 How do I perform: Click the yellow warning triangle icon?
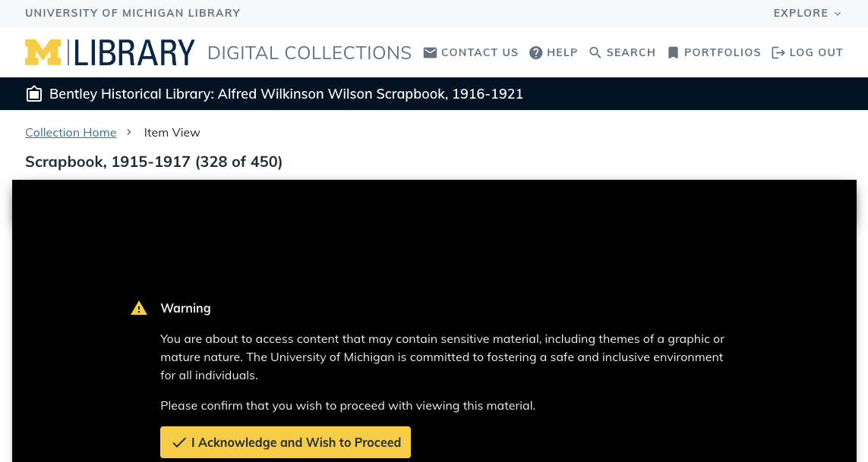[138, 308]
